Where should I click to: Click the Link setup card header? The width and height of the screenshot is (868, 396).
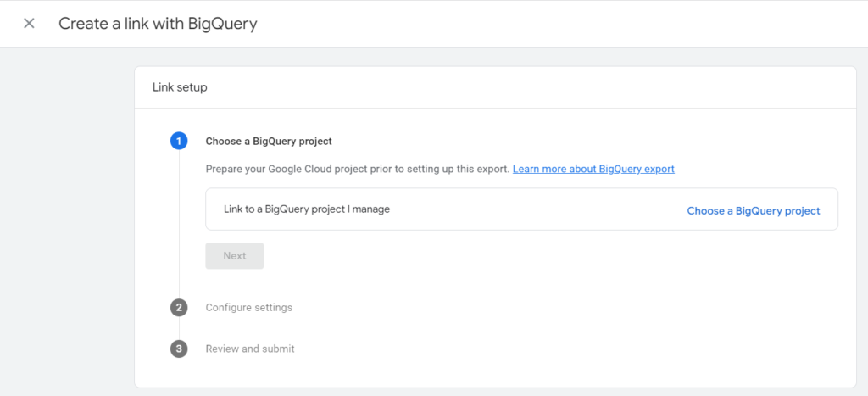tap(180, 87)
